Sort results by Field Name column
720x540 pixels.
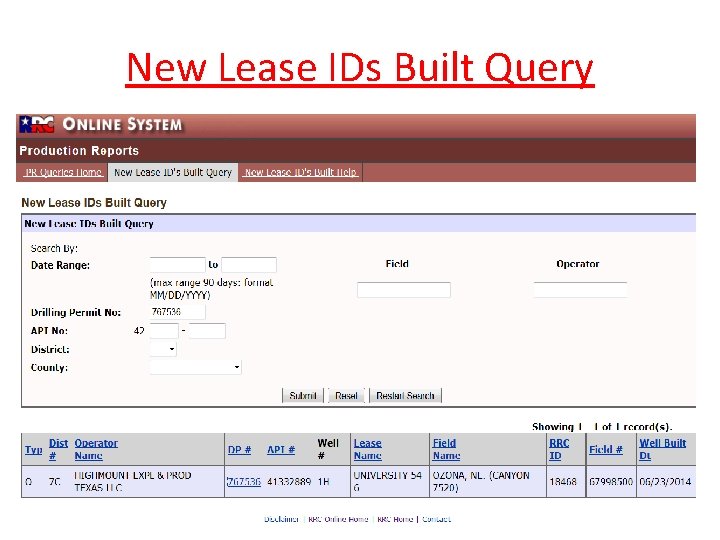point(446,450)
